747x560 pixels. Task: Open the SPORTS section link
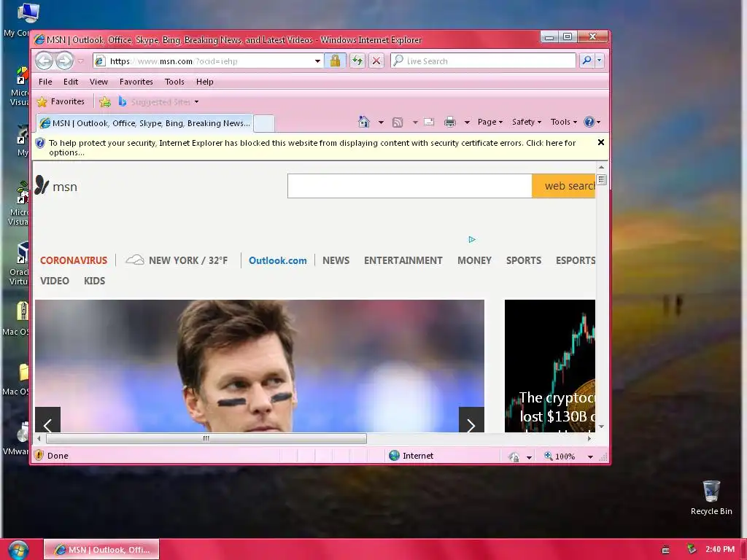pyautogui.click(x=524, y=260)
